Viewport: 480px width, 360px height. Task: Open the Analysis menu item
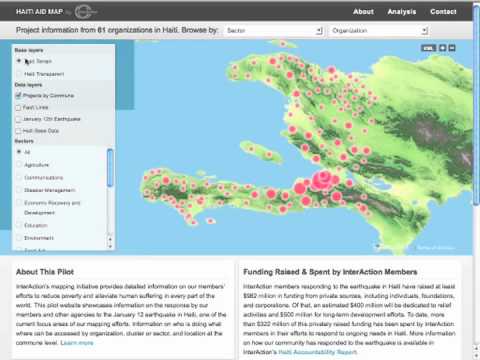[x=402, y=12]
